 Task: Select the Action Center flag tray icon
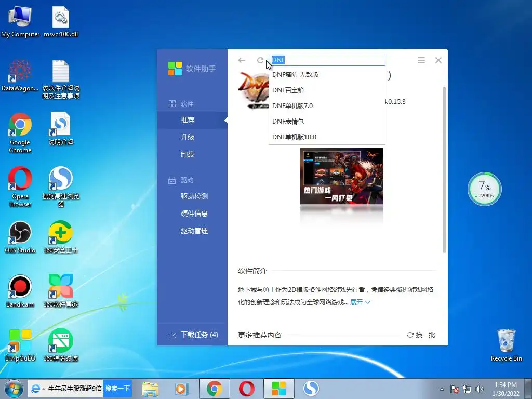(x=455, y=389)
